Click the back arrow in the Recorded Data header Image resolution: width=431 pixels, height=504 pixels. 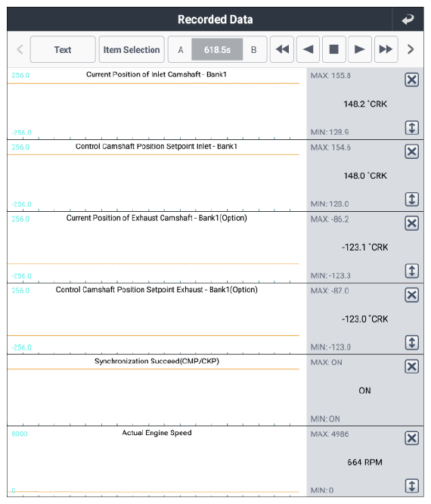[x=408, y=19]
